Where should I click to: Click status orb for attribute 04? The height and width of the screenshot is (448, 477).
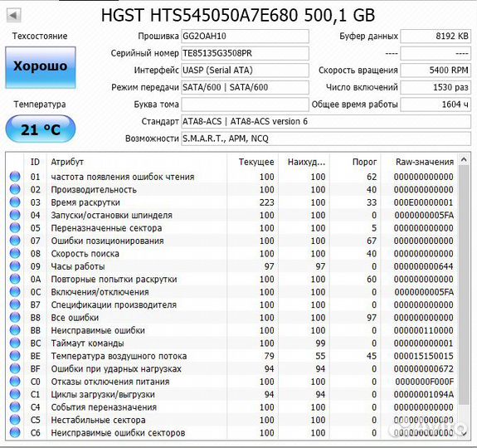pos(15,215)
